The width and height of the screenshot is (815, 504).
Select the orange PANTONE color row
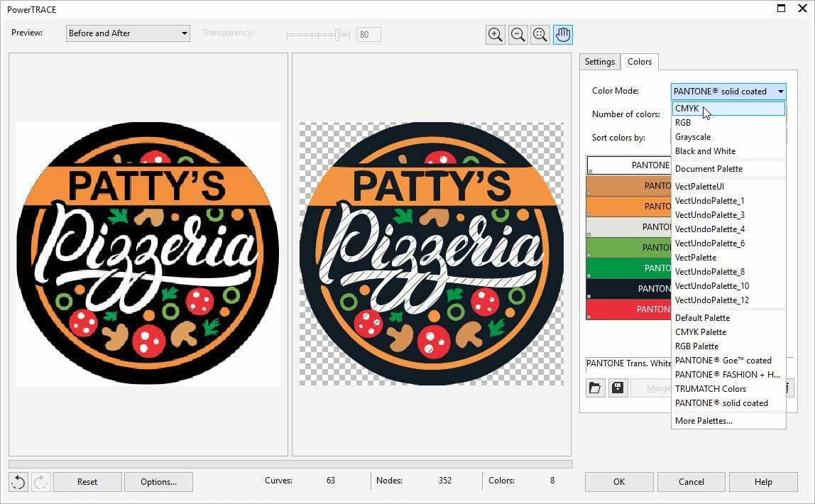(x=629, y=207)
